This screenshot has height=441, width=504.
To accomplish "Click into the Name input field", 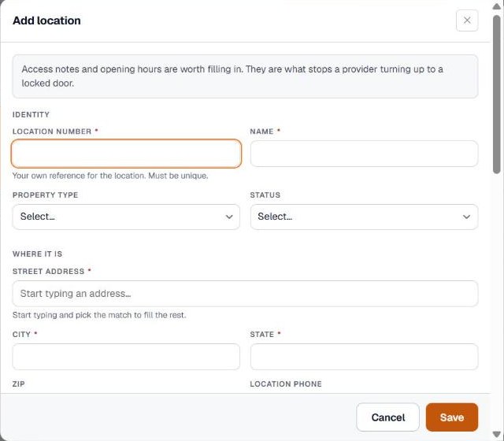I will tap(364, 154).
